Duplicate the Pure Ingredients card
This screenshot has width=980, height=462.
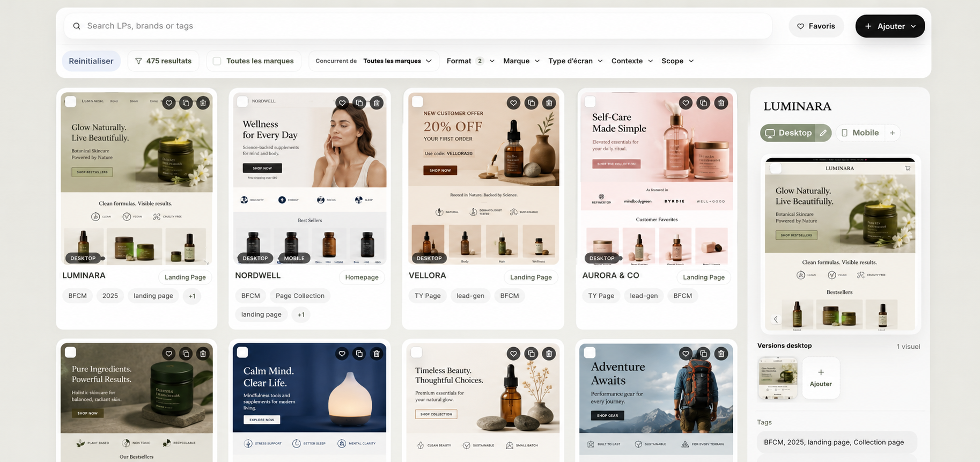tap(186, 354)
